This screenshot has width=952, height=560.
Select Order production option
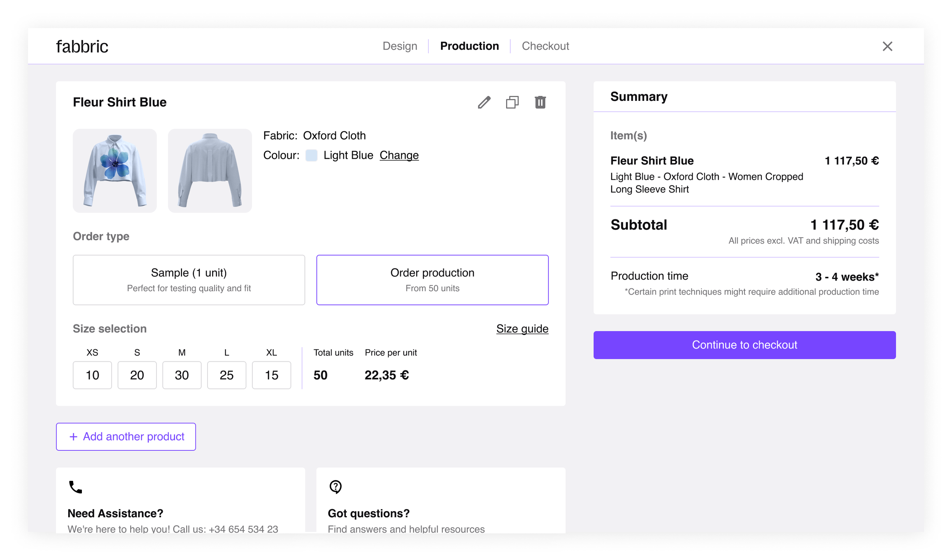coord(432,280)
